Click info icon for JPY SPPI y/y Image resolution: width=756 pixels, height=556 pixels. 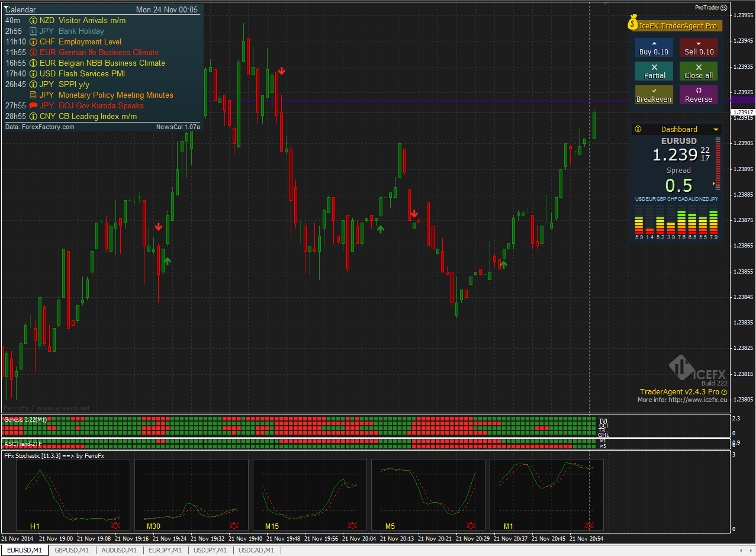(33, 84)
